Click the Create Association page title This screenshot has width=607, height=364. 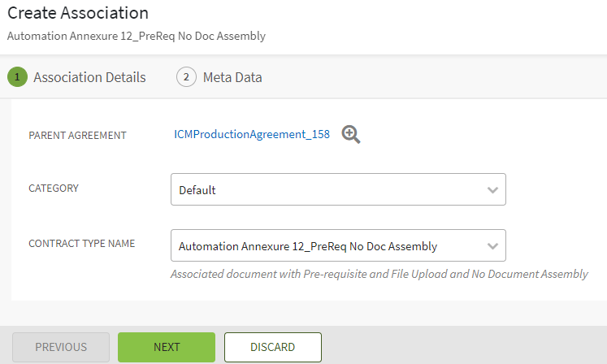point(78,13)
